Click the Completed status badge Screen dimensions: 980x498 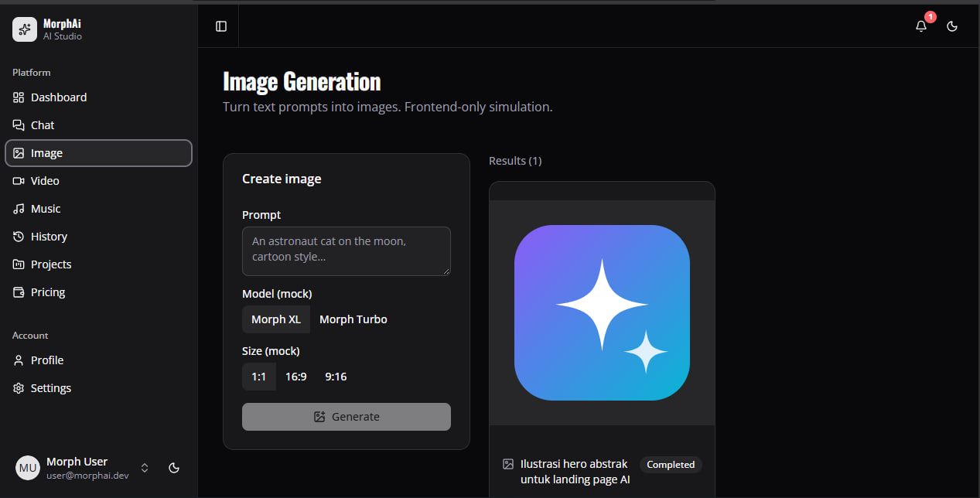(671, 465)
